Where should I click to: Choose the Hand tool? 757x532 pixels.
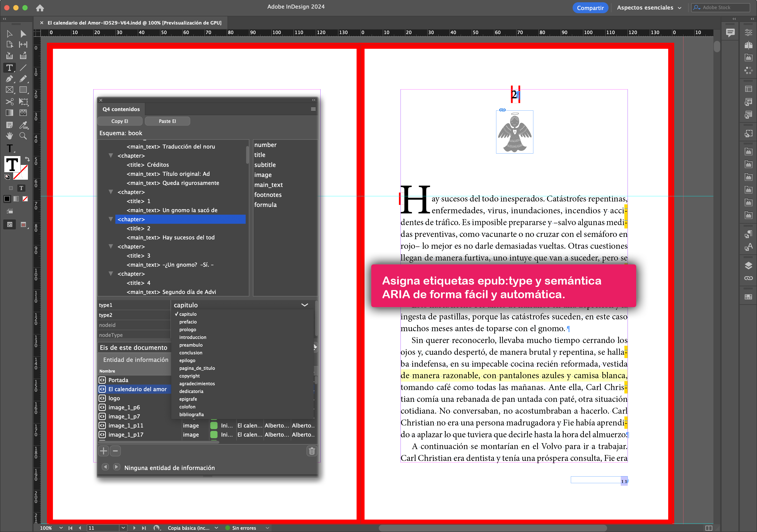tap(9, 136)
